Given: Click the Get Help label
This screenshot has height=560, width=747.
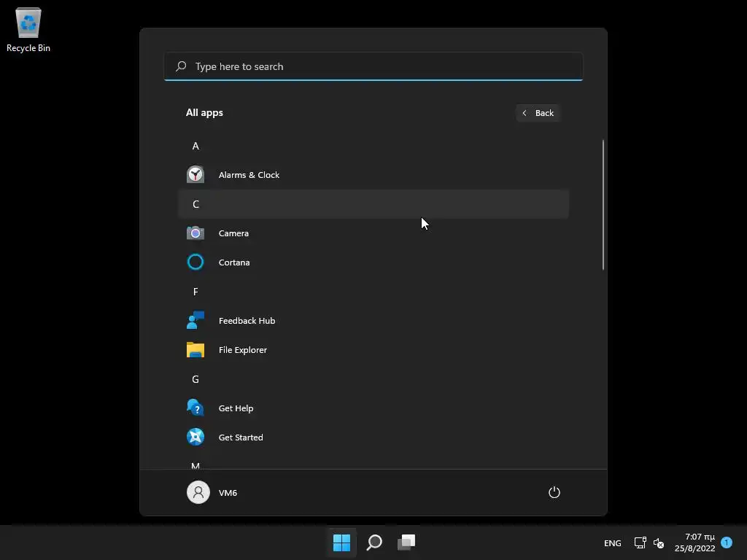Looking at the screenshot, I should [236, 408].
